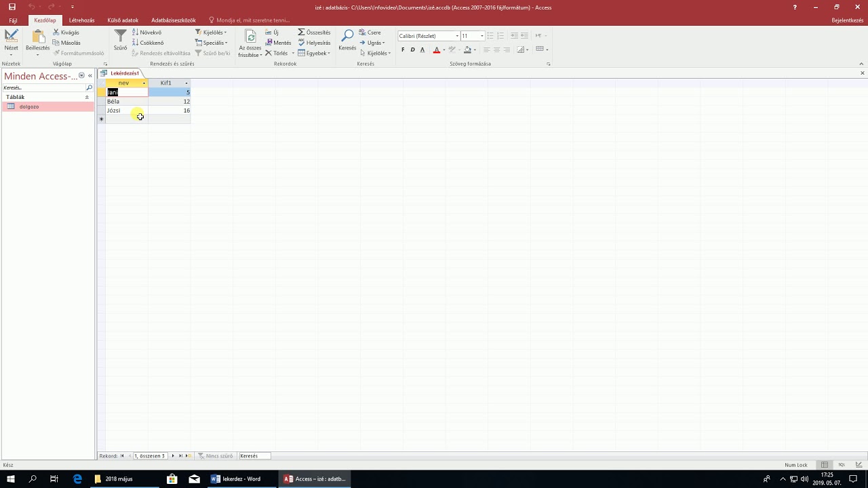Click the Keresés magnifier icon
868x488 pixels.
tap(347, 36)
